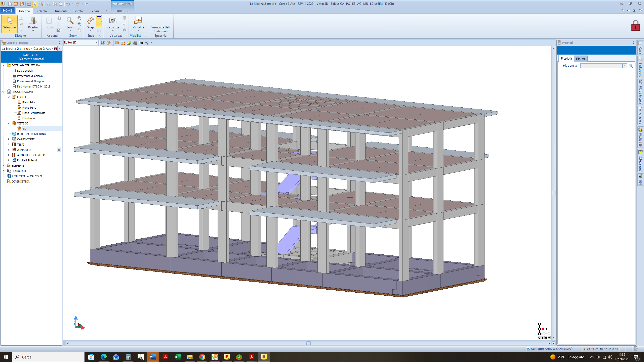Viewport: 644px width, 362px height.
Task: Toggle the V view button
Action: [x=549, y=338]
